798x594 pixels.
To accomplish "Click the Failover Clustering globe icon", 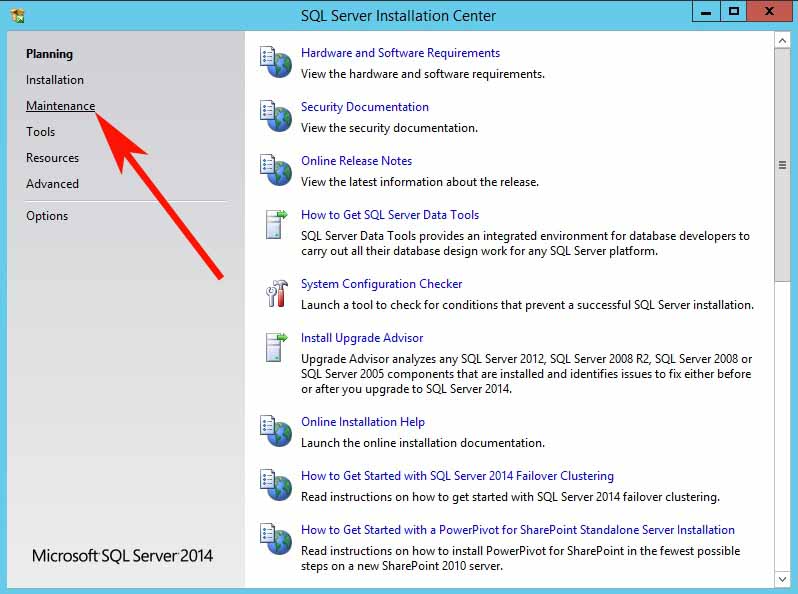I will (276, 486).
